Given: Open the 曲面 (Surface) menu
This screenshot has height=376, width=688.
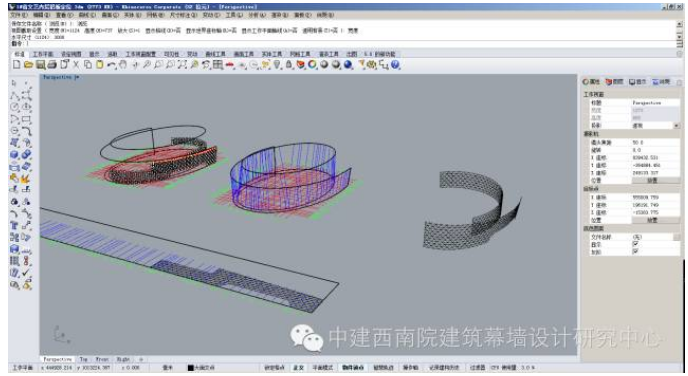Looking at the screenshot, I should (110, 15).
